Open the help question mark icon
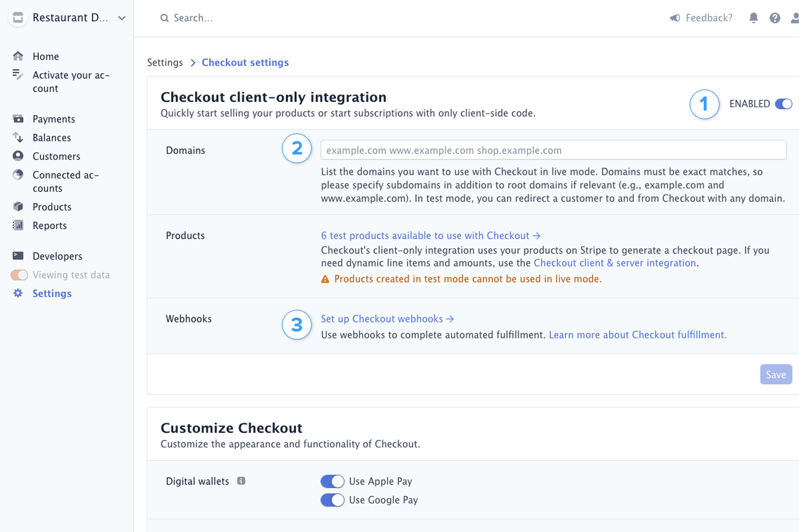This screenshot has height=532, width=799. point(774,18)
